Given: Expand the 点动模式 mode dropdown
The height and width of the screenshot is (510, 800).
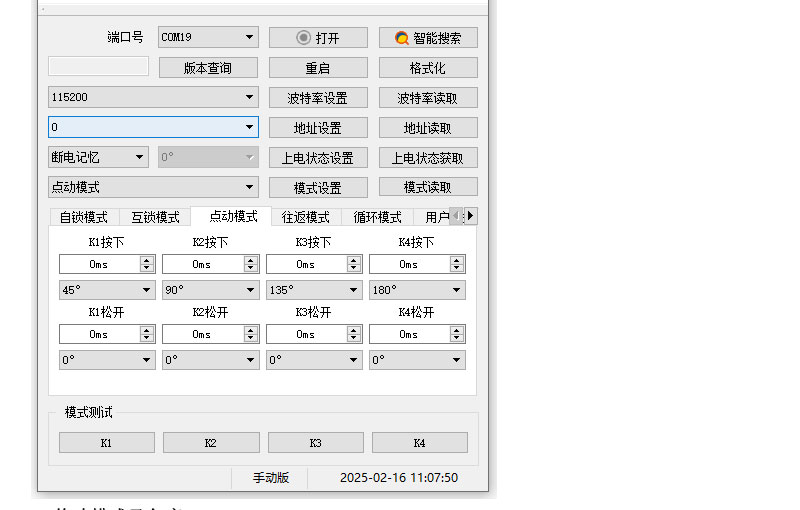Looking at the screenshot, I should click(x=153, y=187).
